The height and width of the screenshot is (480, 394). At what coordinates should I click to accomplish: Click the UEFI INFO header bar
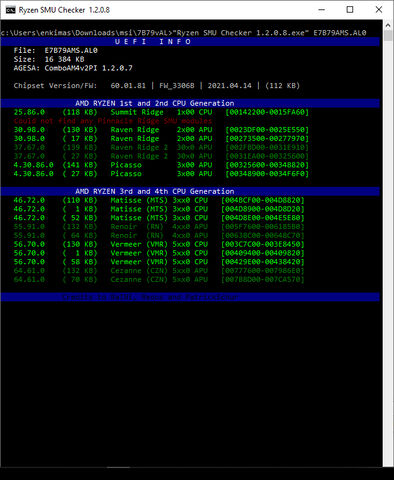point(190,42)
